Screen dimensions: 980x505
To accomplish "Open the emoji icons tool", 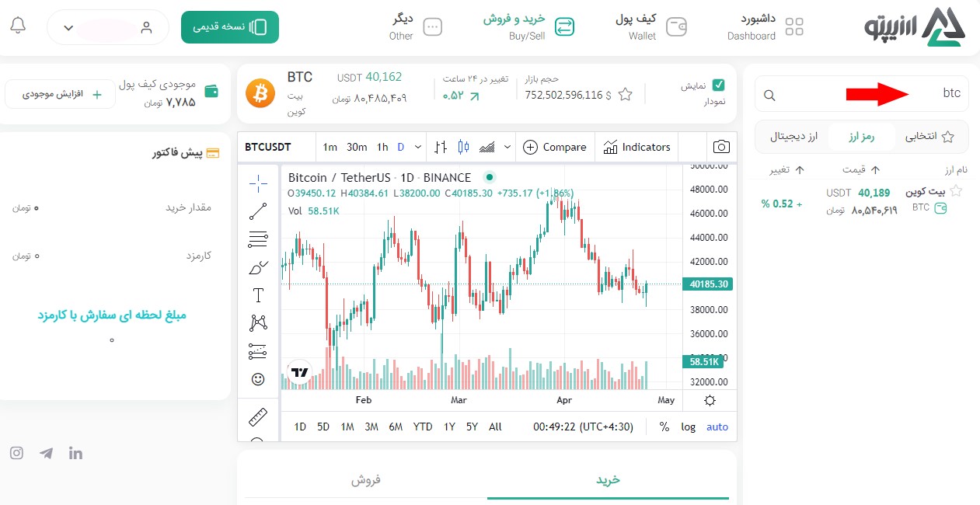I will tap(258, 379).
